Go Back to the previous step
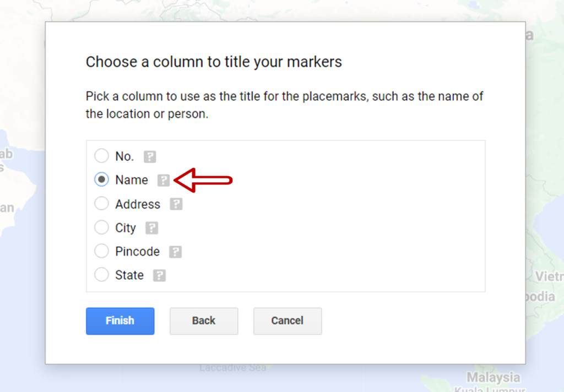Image resolution: width=564 pixels, height=392 pixels. point(204,321)
